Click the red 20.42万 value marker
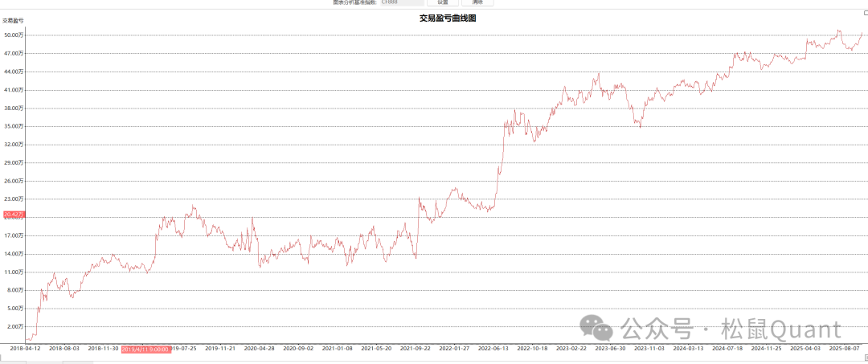Viewport: 868px width, 364px height. point(14,215)
